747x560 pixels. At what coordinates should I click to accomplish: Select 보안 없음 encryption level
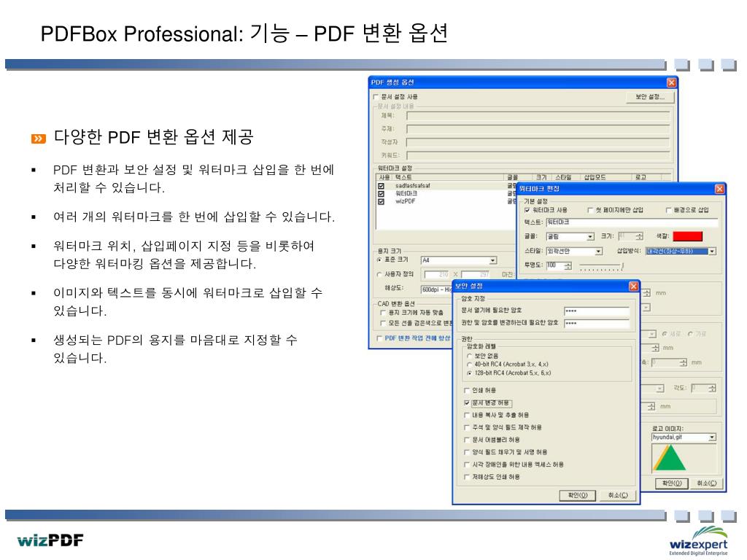click(469, 356)
